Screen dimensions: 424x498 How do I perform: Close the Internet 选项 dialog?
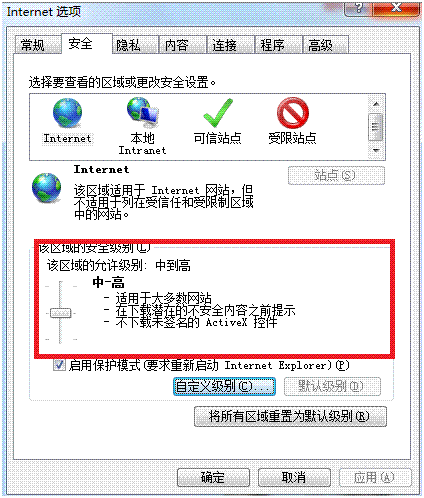click(x=396, y=8)
